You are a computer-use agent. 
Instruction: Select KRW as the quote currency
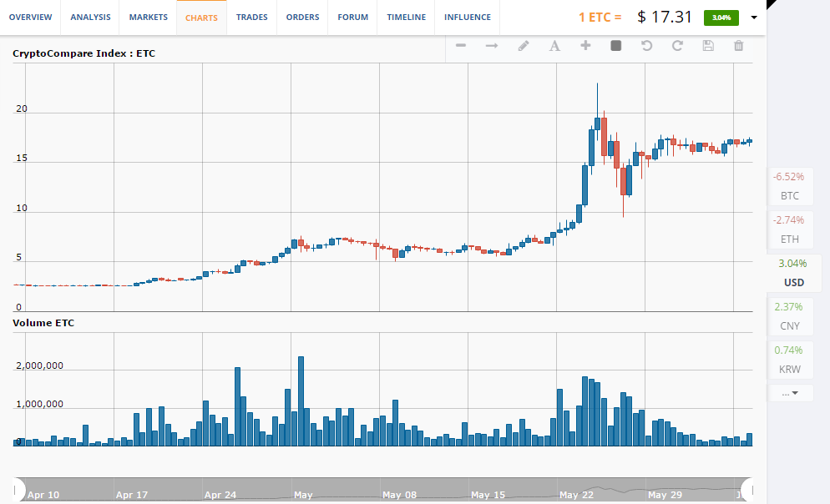(790, 360)
